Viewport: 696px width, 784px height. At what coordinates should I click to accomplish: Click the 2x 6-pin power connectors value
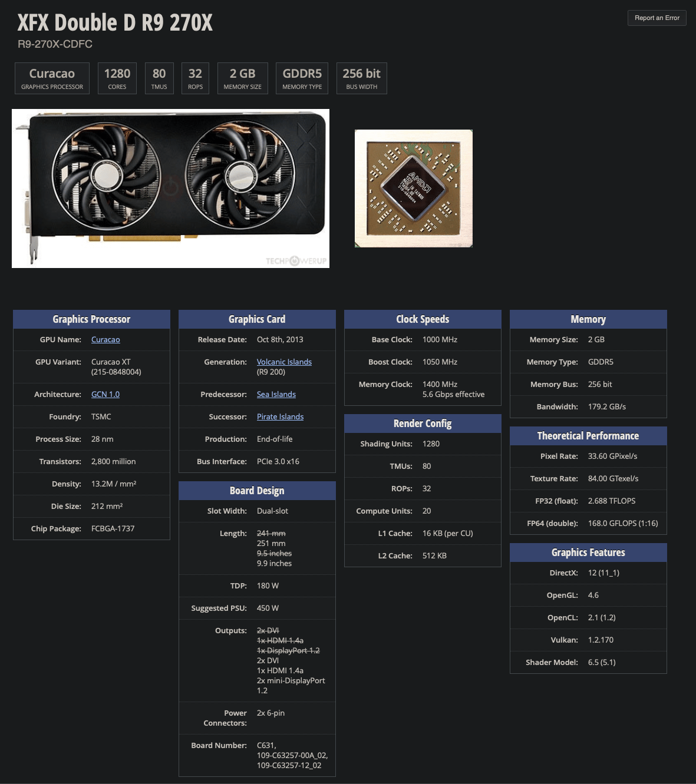coord(271,713)
